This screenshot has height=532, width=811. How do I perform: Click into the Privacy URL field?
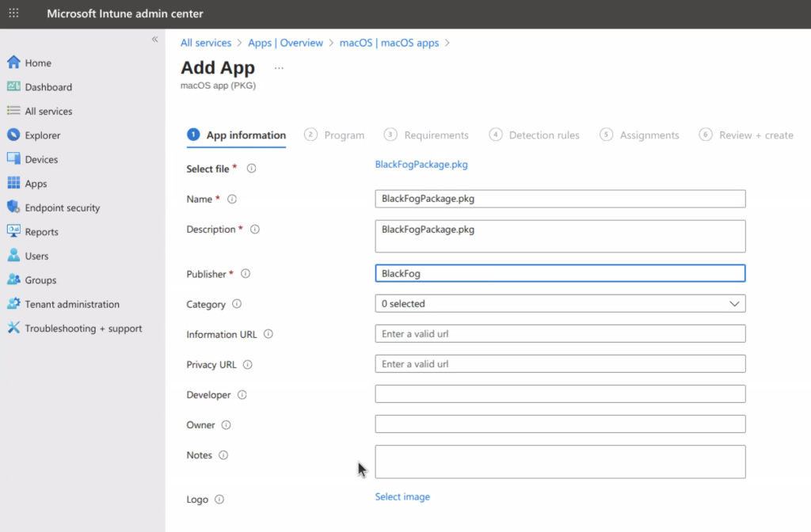click(560, 364)
